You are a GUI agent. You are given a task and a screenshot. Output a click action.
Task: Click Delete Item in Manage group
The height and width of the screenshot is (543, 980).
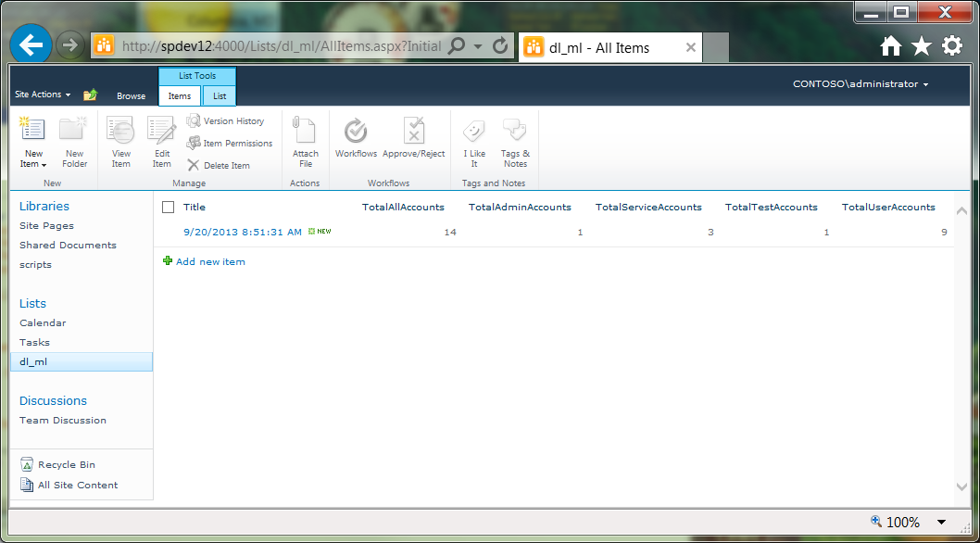click(x=219, y=165)
